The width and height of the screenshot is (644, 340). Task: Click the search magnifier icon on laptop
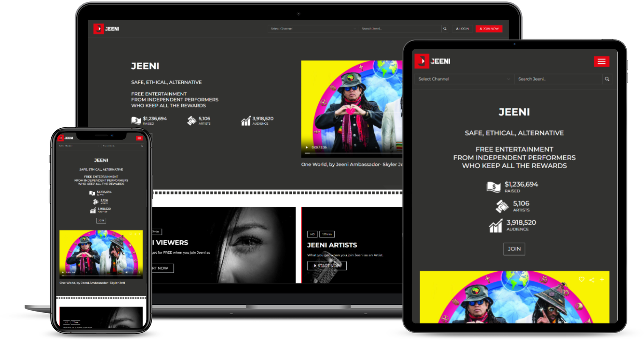coord(445,29)
